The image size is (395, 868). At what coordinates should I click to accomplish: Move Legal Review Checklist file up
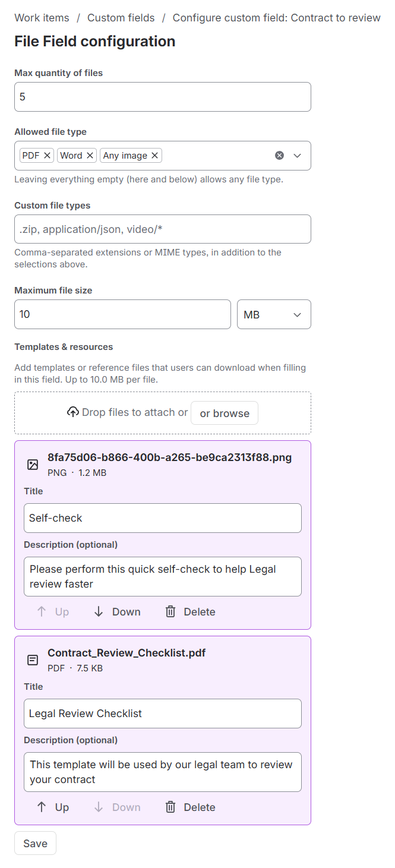pos(52,807)
